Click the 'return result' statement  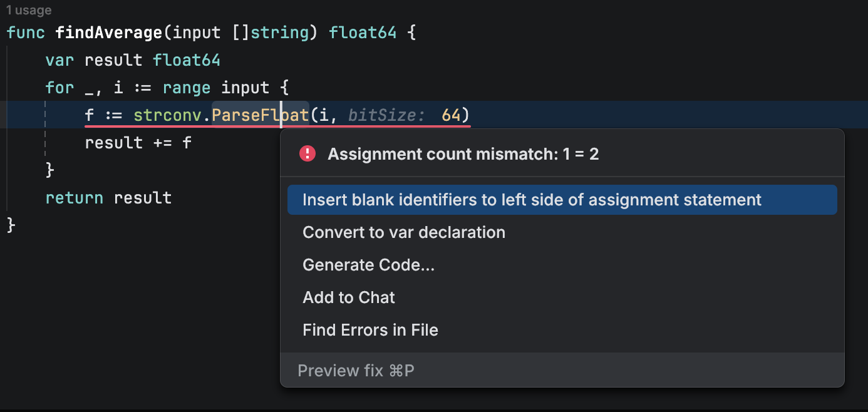[x=108, y=198]
